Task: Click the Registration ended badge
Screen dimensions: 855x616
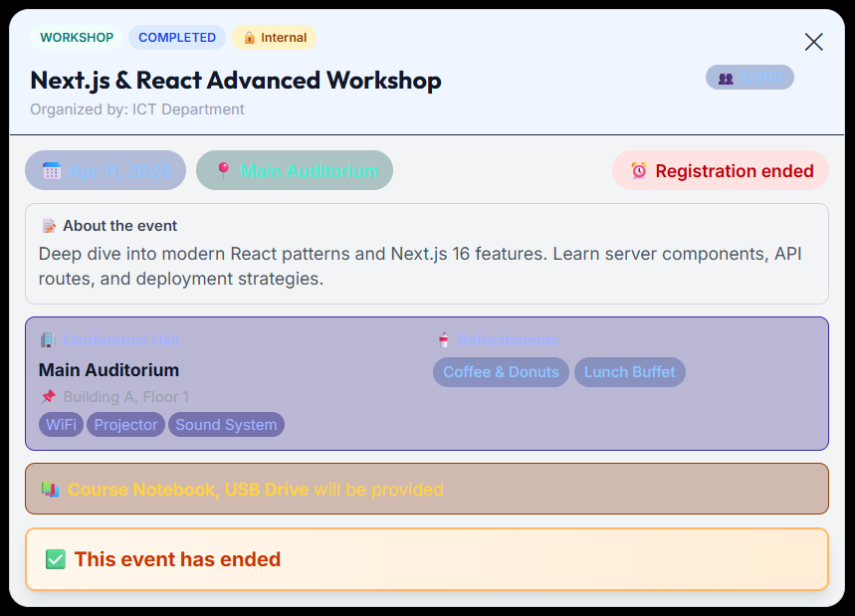Action: [x=721, y=170]
